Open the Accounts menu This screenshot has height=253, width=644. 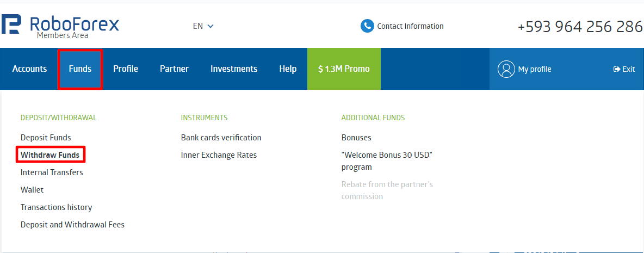point(29,69)
